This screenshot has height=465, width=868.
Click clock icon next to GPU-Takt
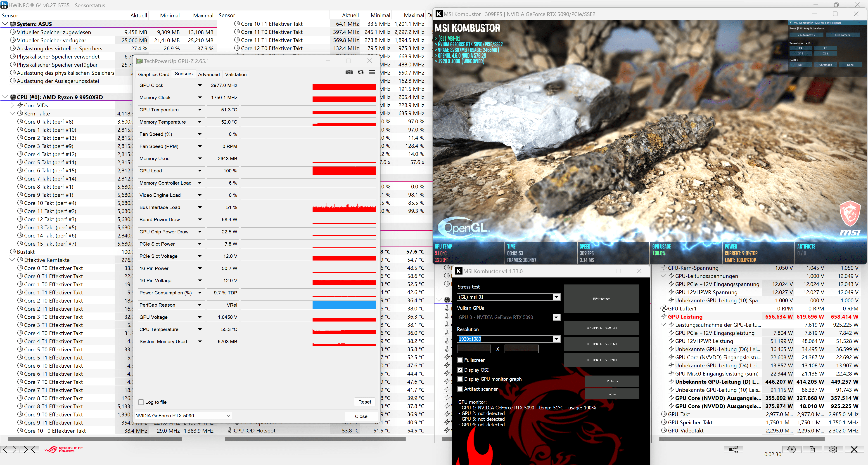pyautogui.click(x=664, y=414)
